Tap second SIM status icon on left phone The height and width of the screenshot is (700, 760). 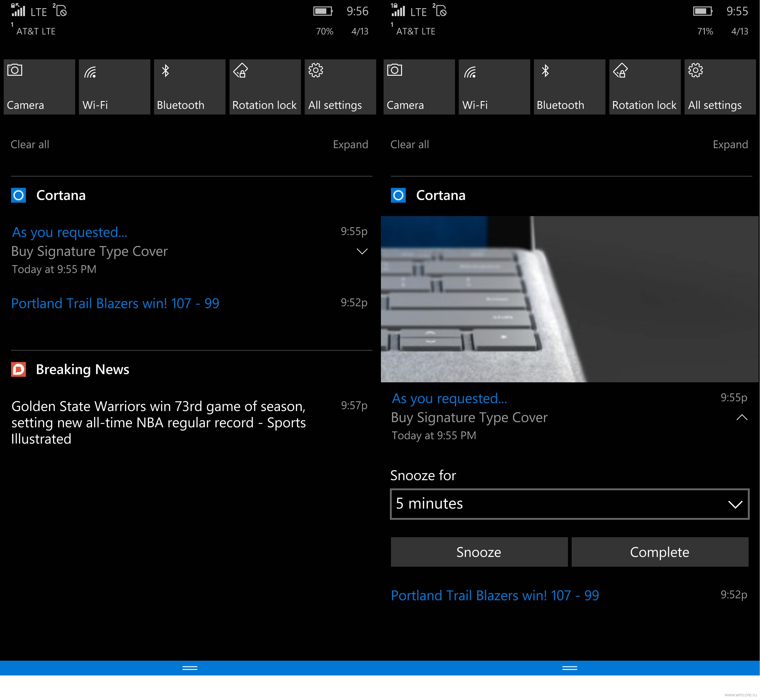pos(60,10)
